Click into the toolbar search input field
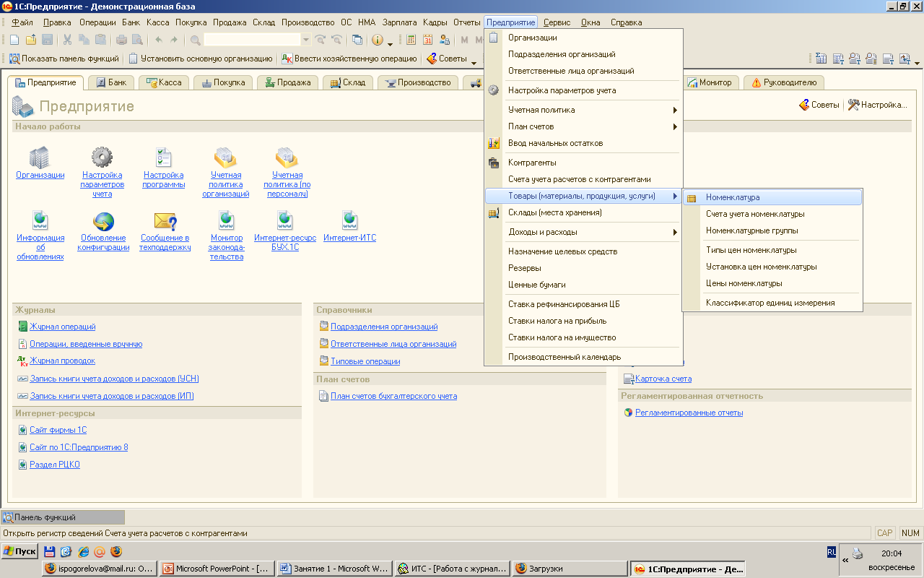This screenshot has height=578, width=924. [x=252, y=40]
